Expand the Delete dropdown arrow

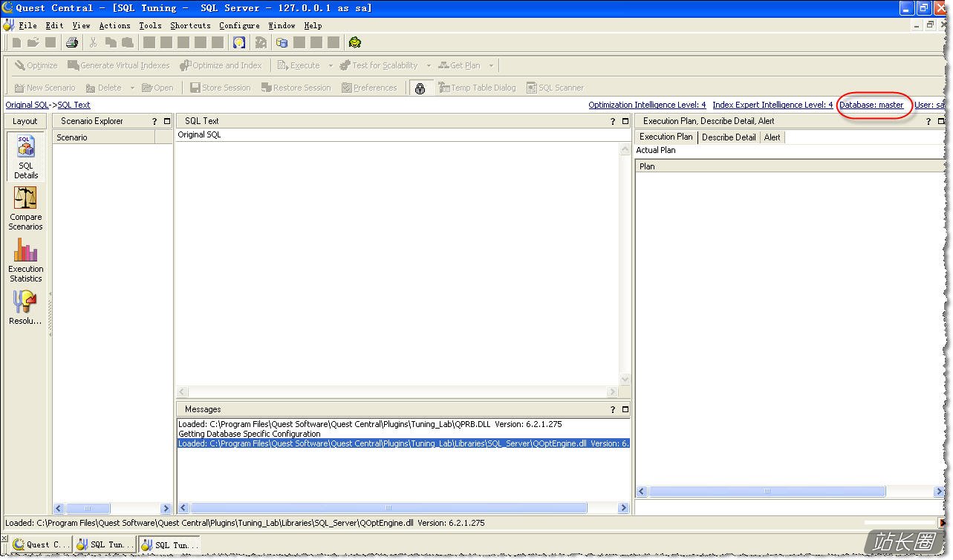pos(132,88)
